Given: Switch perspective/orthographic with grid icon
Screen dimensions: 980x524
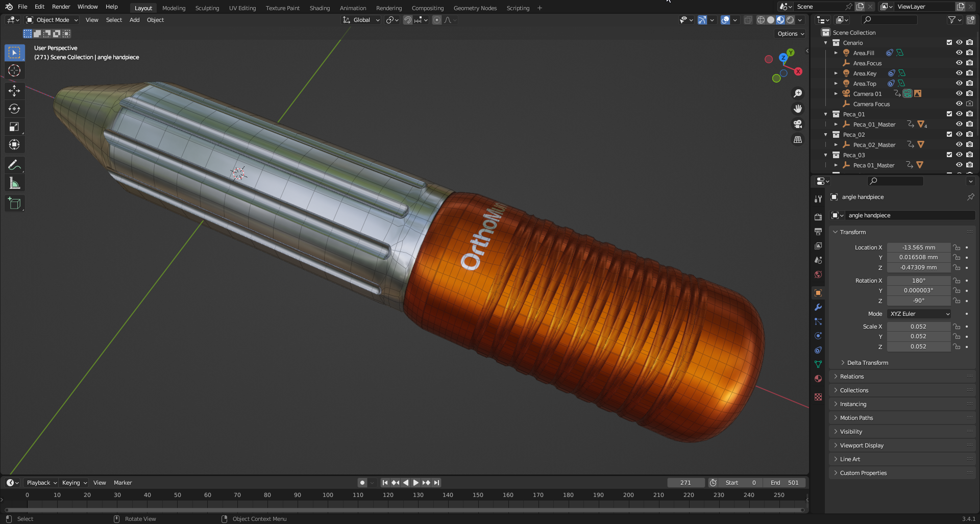Looking at the screenshot, I should tap(798, 139).
